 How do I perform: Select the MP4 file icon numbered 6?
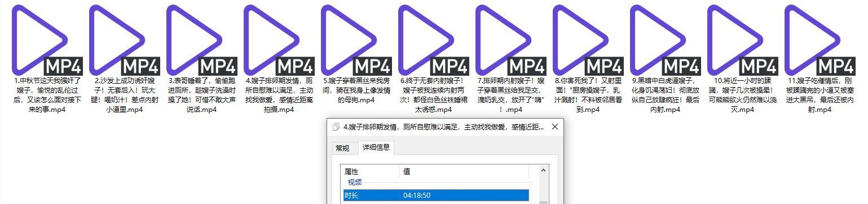click(x=433, y=40)
